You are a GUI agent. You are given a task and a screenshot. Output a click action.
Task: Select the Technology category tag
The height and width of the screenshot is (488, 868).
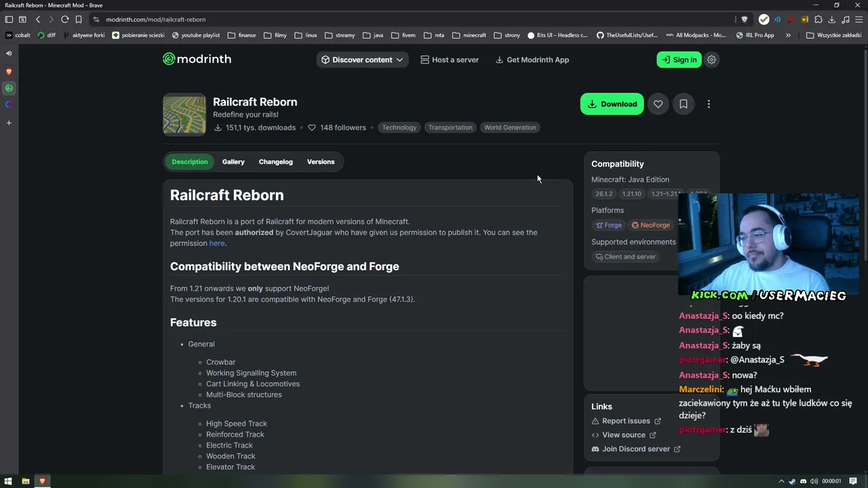coord(399,127)
